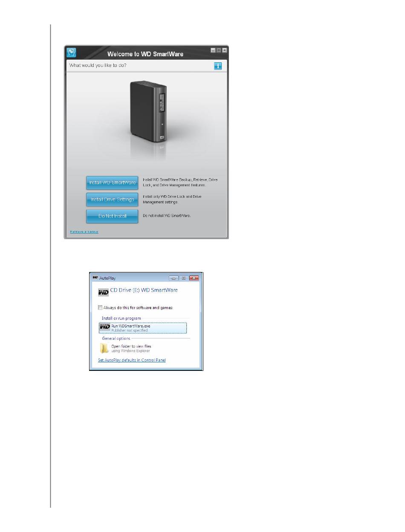The image size is (405, 532).
Task: Close the AutoPlay dialog
Action: click(194, 278)
